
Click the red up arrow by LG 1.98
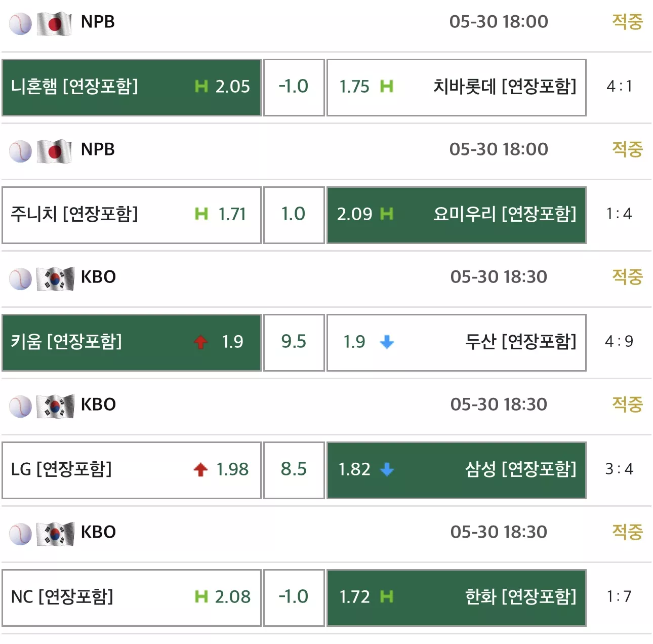tap(200, 469)
